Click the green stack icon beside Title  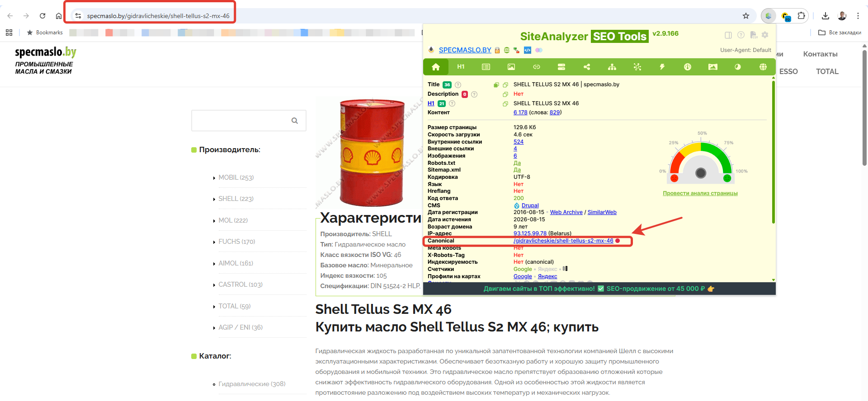[496, 85]
